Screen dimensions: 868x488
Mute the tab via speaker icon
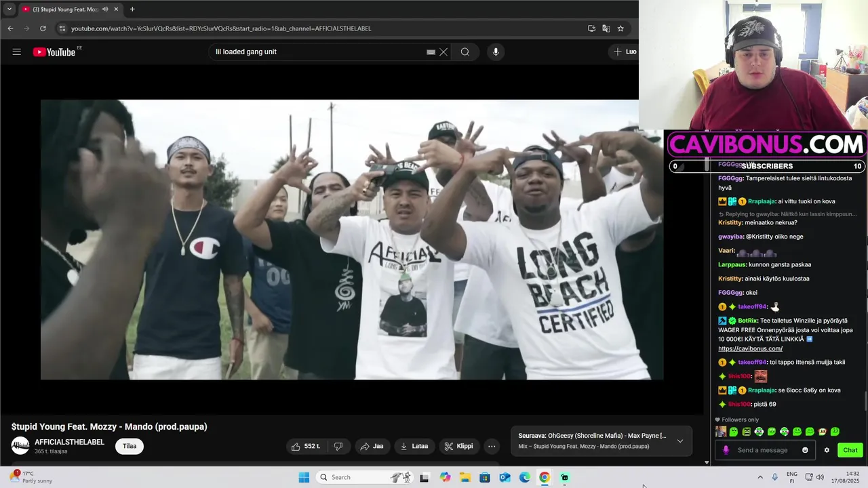(x=105, y=9)
